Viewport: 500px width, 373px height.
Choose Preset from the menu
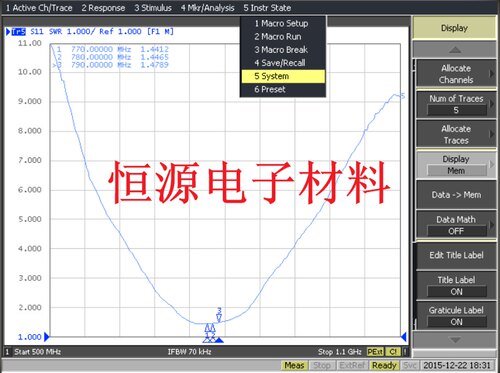tap(283, 89)
